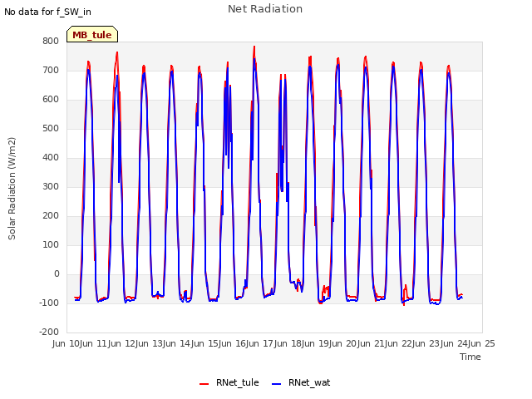Click the 500 y-axis tick label
532x399 pixels.
click(x=51, y=128)
